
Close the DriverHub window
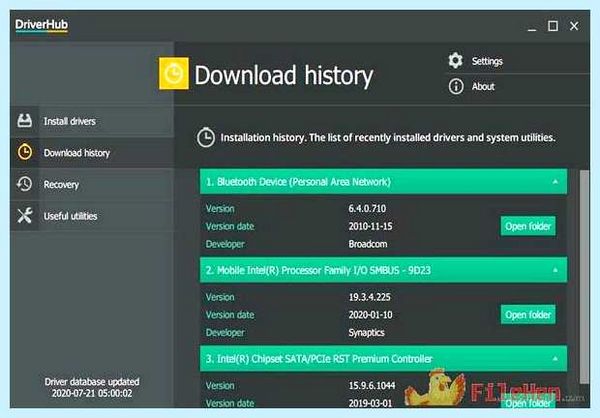click(574, 26)
